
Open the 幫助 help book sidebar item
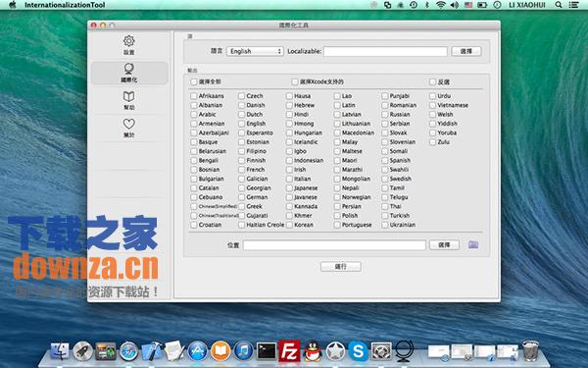click(x=129, y=100)
